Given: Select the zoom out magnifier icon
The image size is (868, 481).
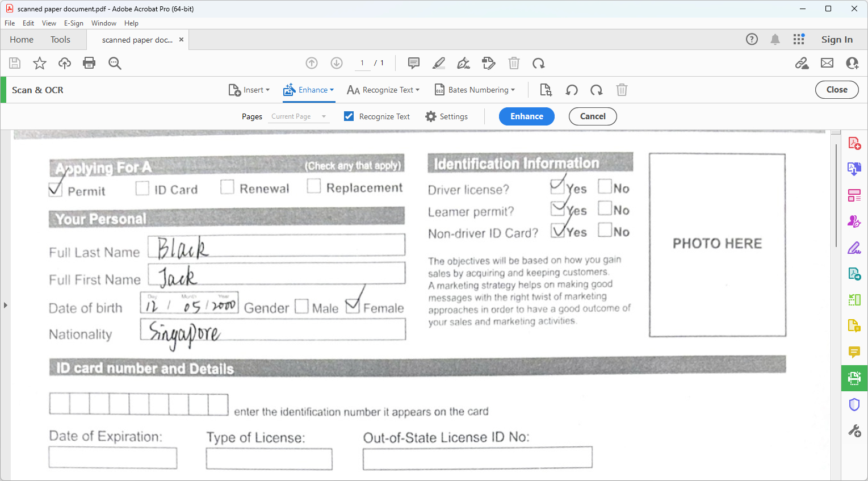Looking at the screenshot, I should [115, 63].
